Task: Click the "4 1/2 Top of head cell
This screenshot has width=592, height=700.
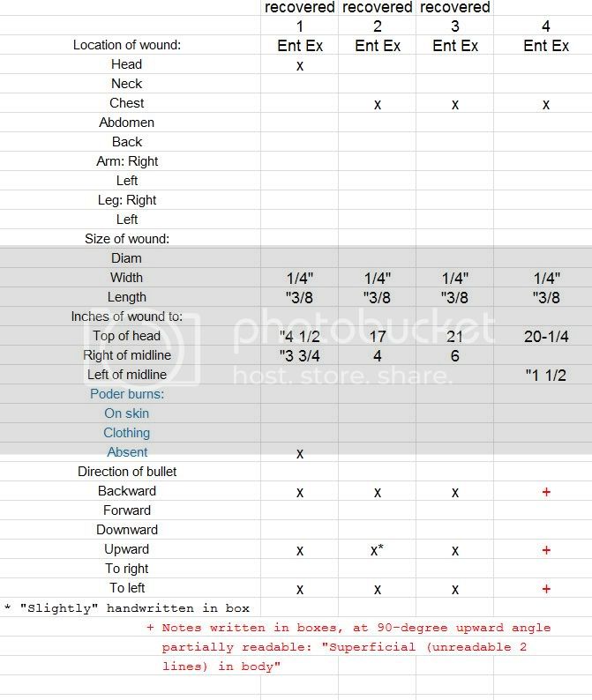Action: click(x=300, y=336)
